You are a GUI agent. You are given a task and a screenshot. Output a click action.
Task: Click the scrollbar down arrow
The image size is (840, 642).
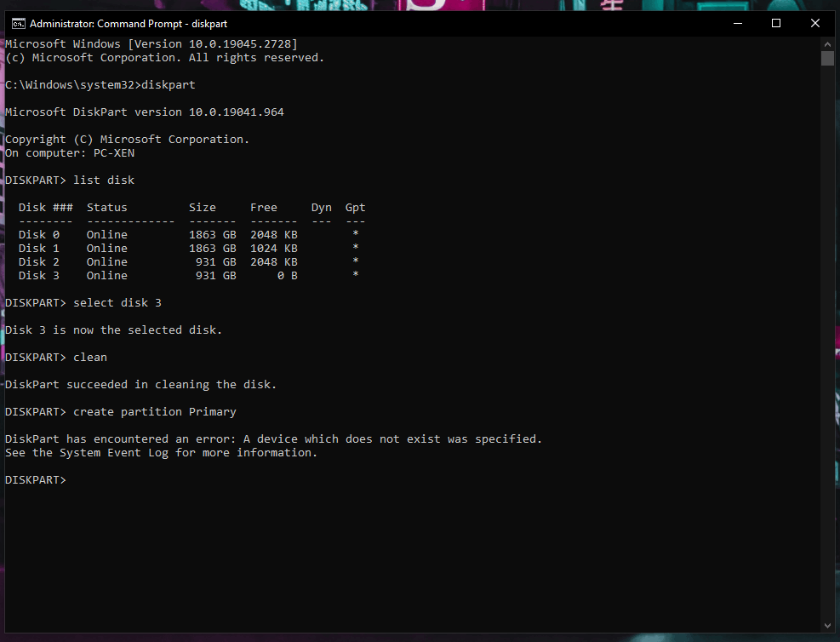pyautogui.click(x=827, y=625)
